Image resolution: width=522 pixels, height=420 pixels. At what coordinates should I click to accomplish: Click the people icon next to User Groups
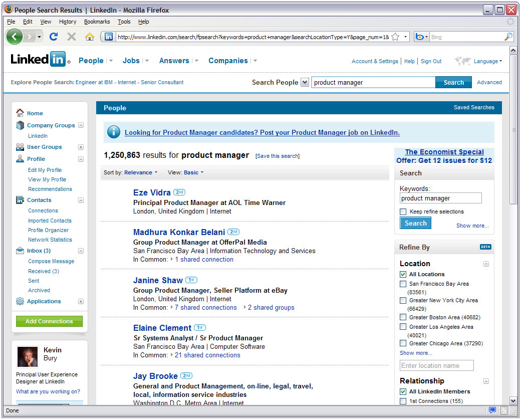pos(20,146)
